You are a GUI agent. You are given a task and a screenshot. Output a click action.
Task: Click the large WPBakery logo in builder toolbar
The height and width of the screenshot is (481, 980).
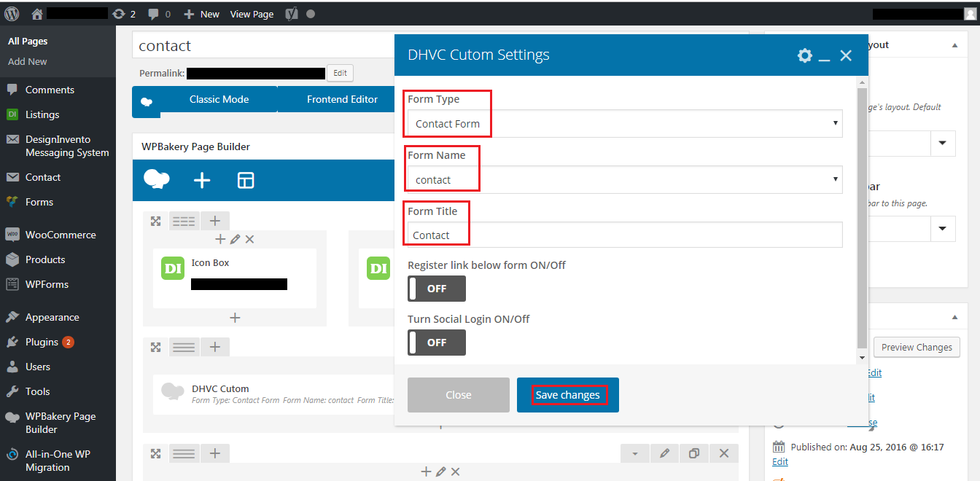(157, 180)
